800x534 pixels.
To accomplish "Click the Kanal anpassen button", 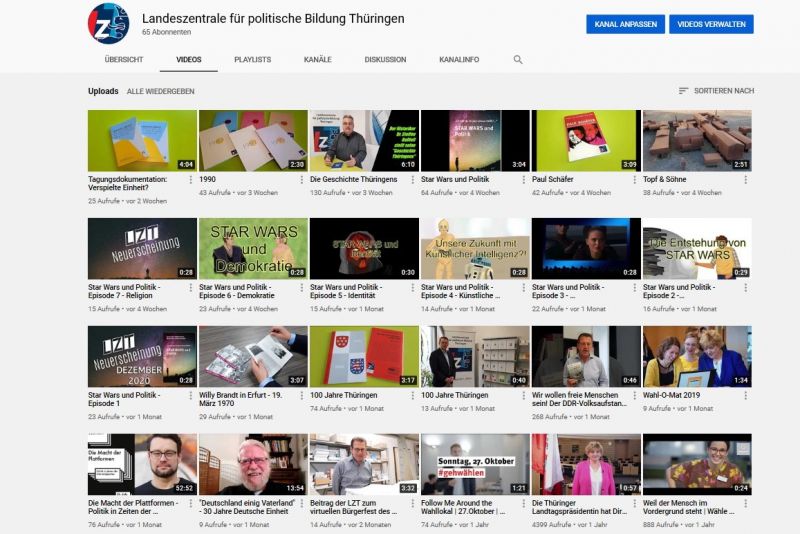I will [626, 24].
